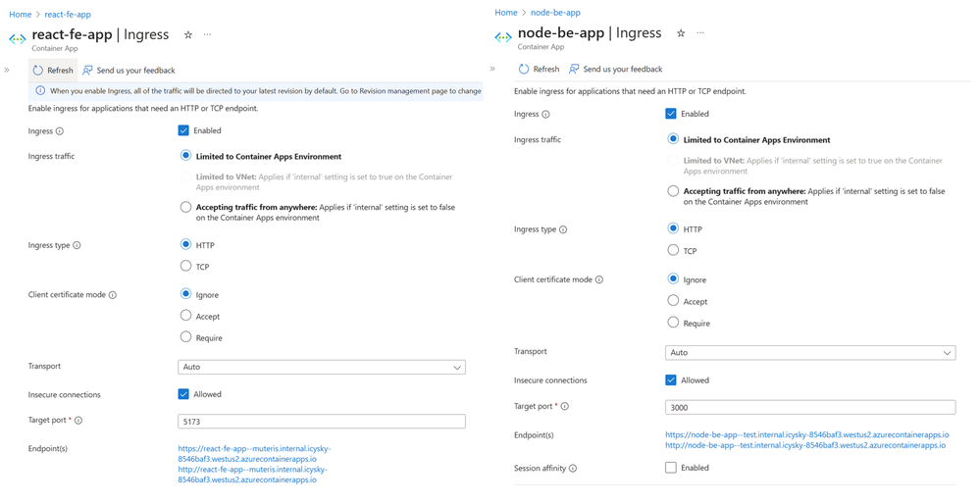Toggle Insecure connections Allowed in react-fe-app
Screen dimensions: 980x504
183,394
